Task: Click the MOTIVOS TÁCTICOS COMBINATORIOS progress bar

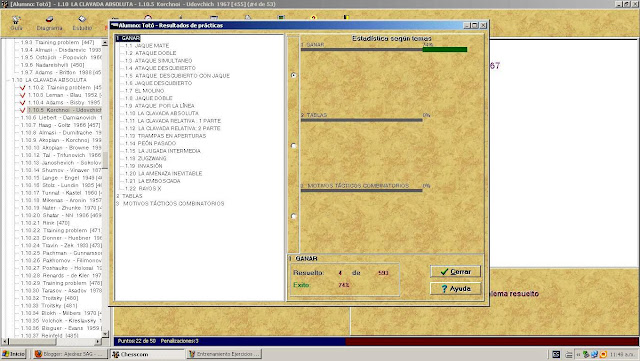Action: click(362, 190)
